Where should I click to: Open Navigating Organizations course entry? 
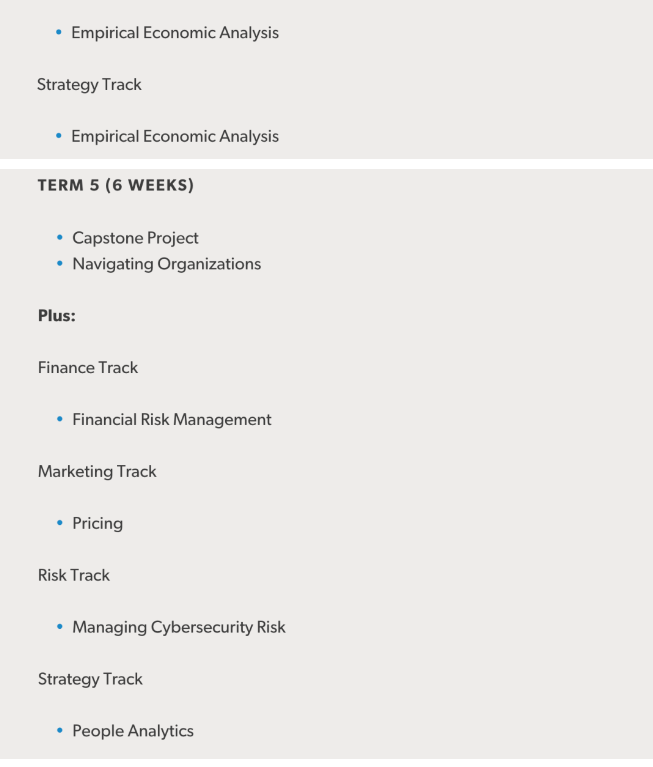tap(166, 264)
